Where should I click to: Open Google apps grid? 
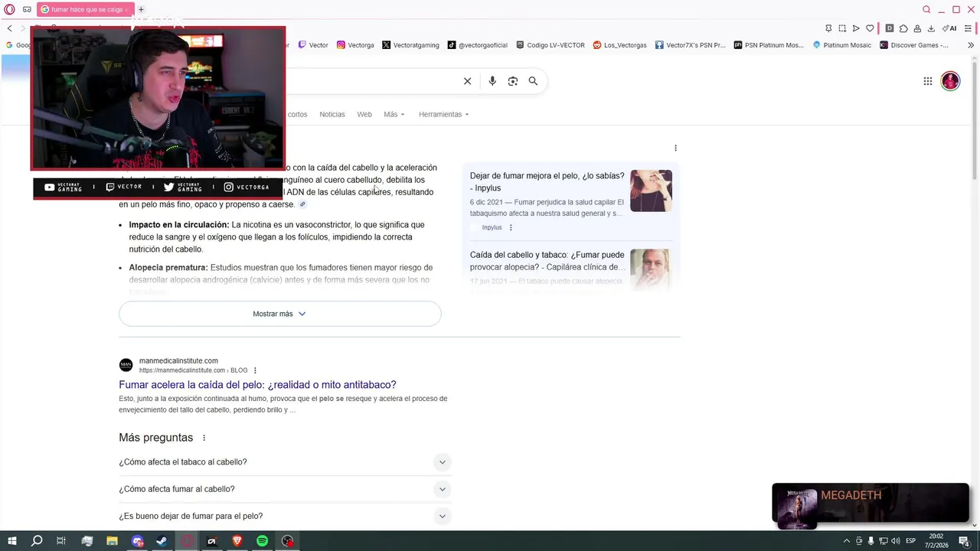927,81
